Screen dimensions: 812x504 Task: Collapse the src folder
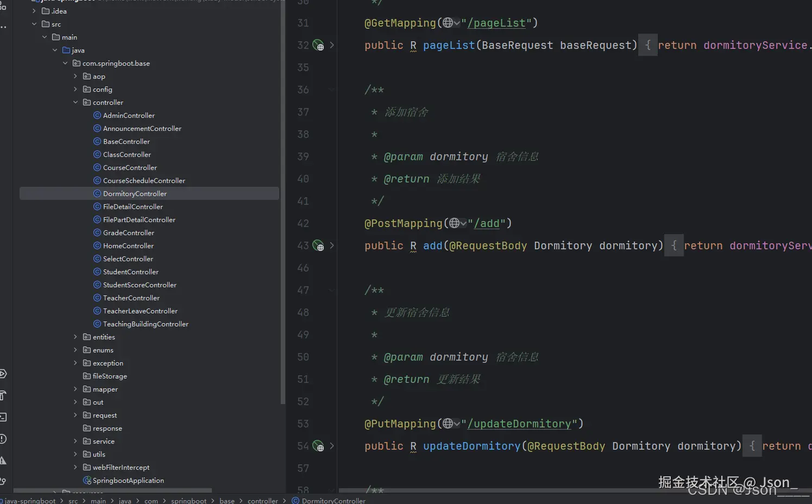(x=34, y=24)
